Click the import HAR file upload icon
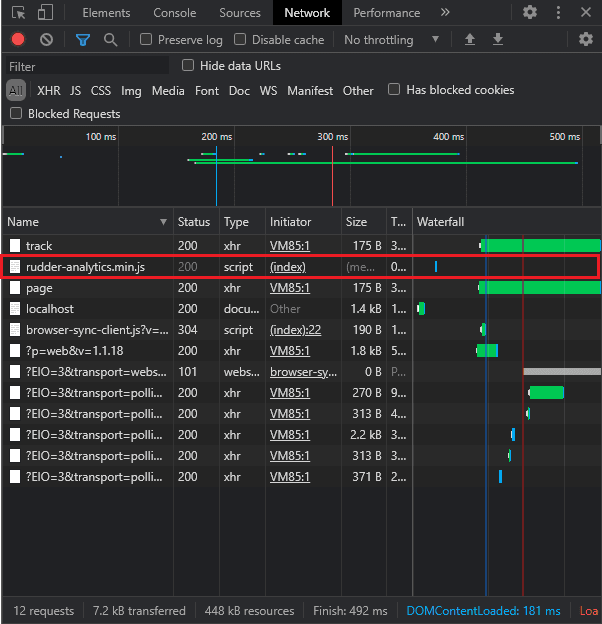Image resolution: width=602 pixels, height=624 pixels. point(470,40)
